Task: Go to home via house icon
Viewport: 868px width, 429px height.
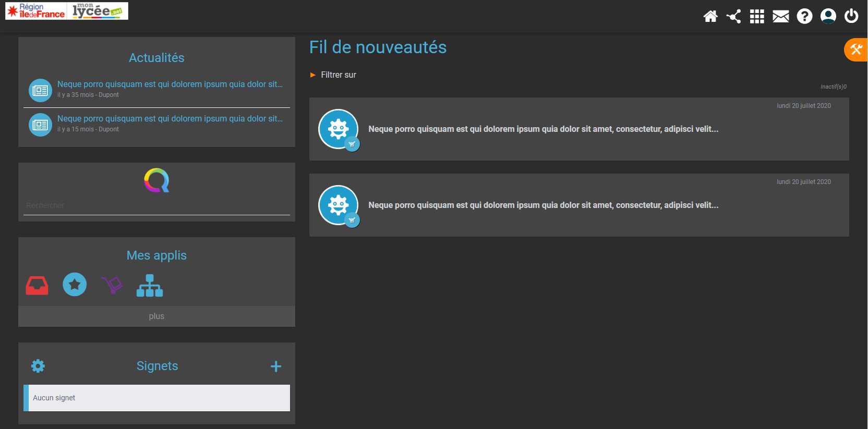Action: tap(710, 17)
